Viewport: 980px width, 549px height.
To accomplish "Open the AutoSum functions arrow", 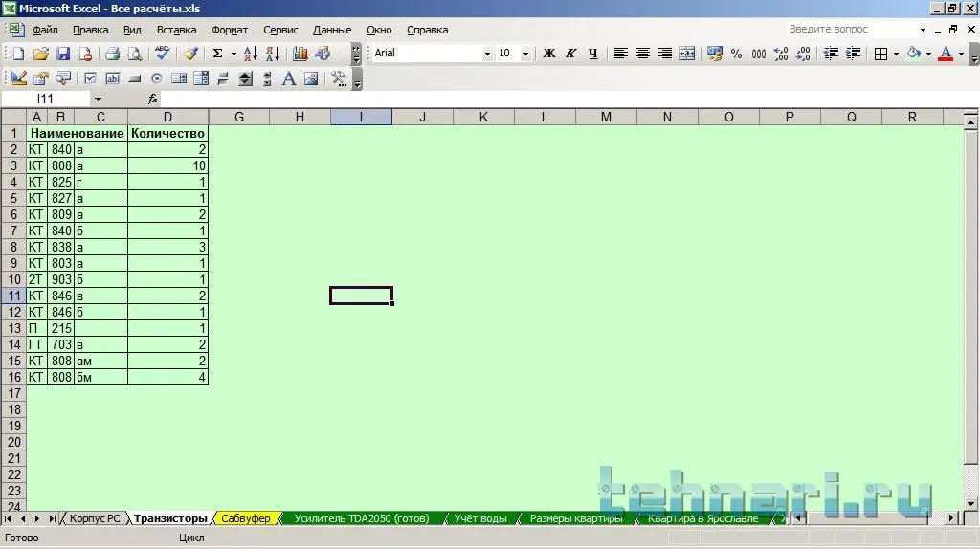I will point(234,54).
